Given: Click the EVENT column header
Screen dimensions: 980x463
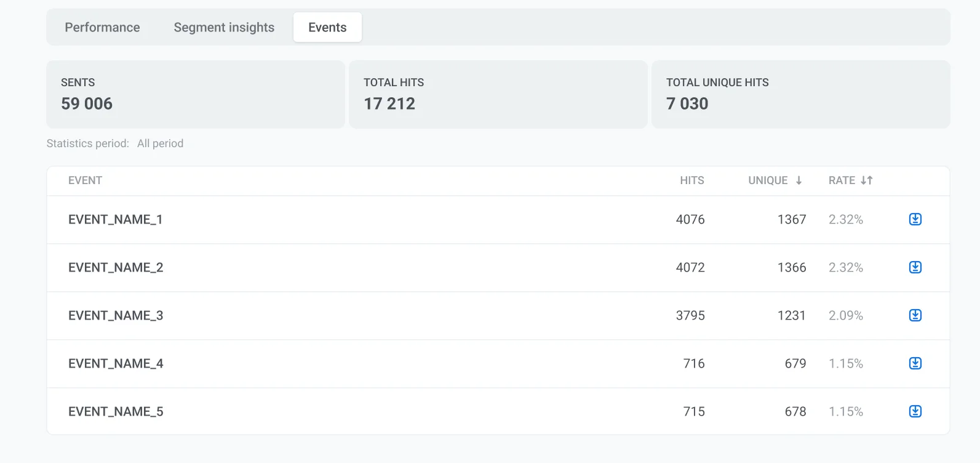Looking at the screenshot, I should click(x=85, y=180).
